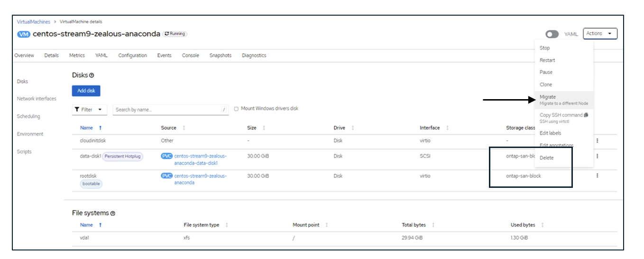Click the copy icon beside Copy SSH command

tap(586, 115)
